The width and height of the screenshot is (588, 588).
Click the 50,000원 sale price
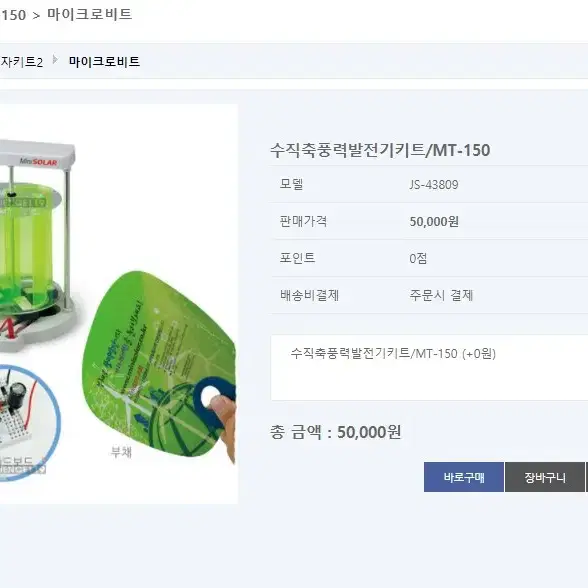click(434, 221)
